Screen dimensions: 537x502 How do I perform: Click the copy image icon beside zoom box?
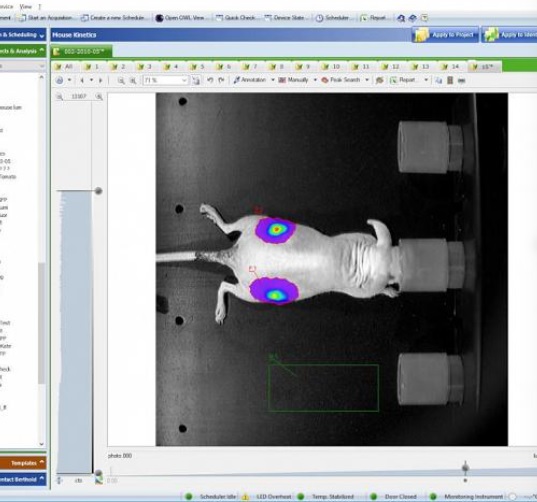click(x=196, y=80)
